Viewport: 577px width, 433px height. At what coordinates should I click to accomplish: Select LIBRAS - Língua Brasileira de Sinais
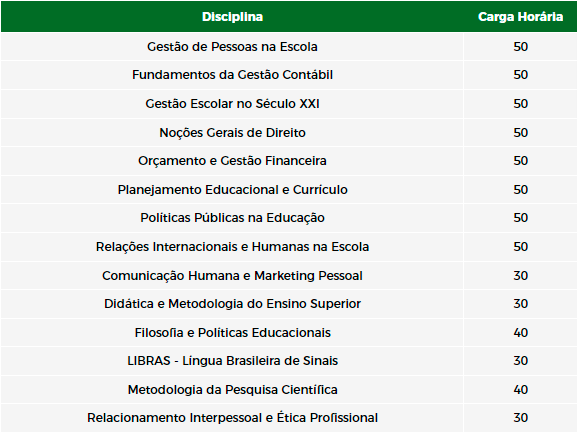[232, 361]
